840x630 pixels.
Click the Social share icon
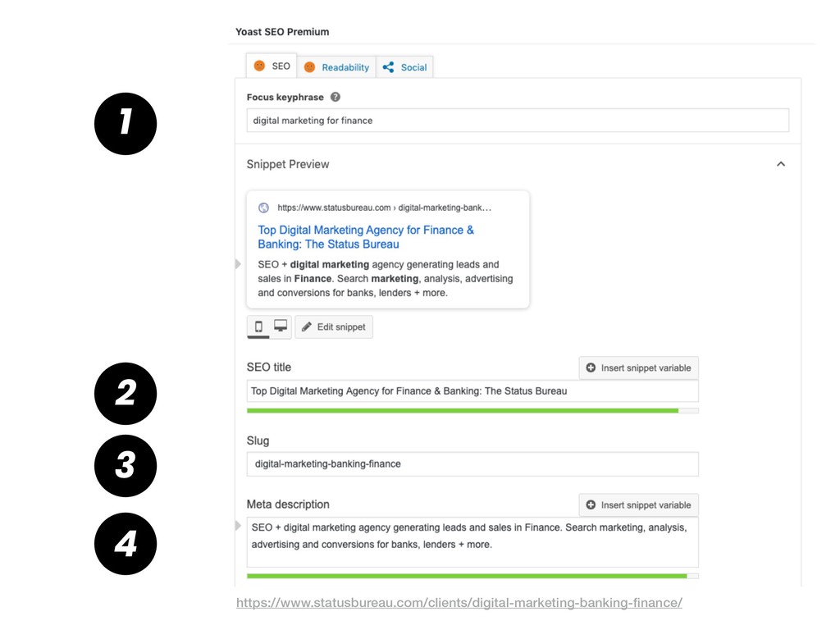pyautogui.click(x=388, y=67)
